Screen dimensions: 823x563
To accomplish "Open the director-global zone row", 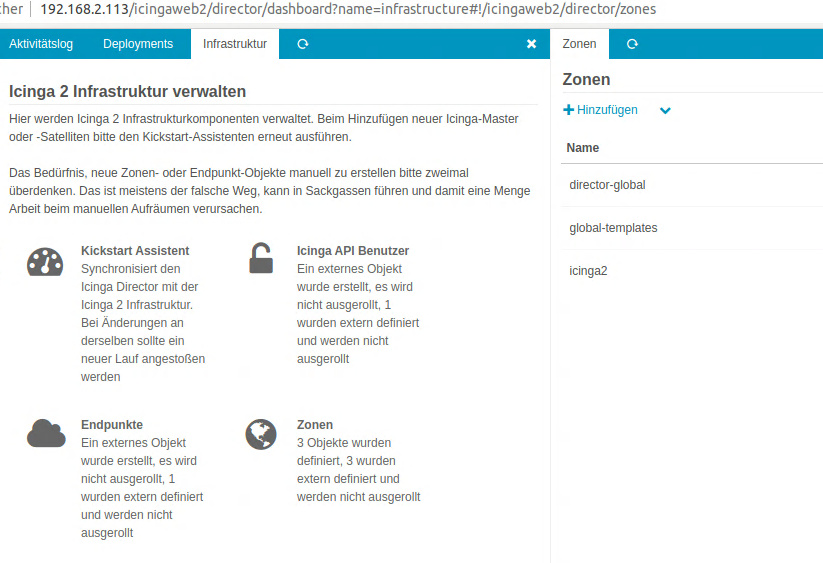I will (607, 185).
